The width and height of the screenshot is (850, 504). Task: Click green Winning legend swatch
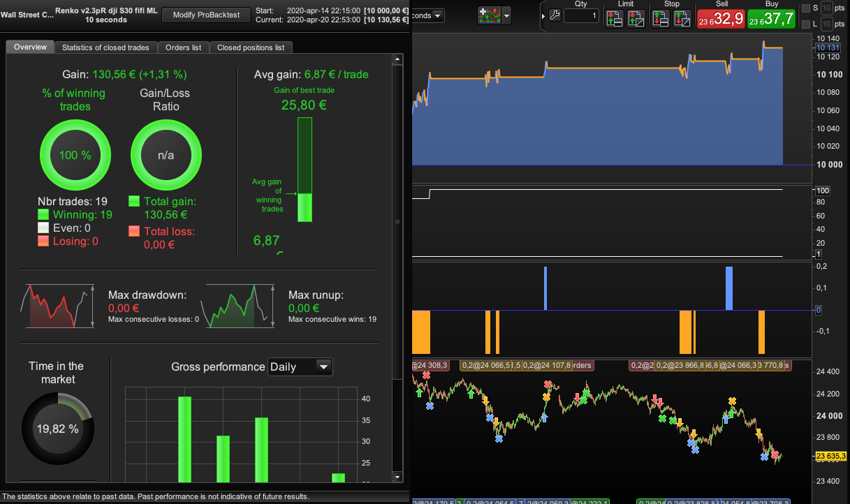(43, 215)
